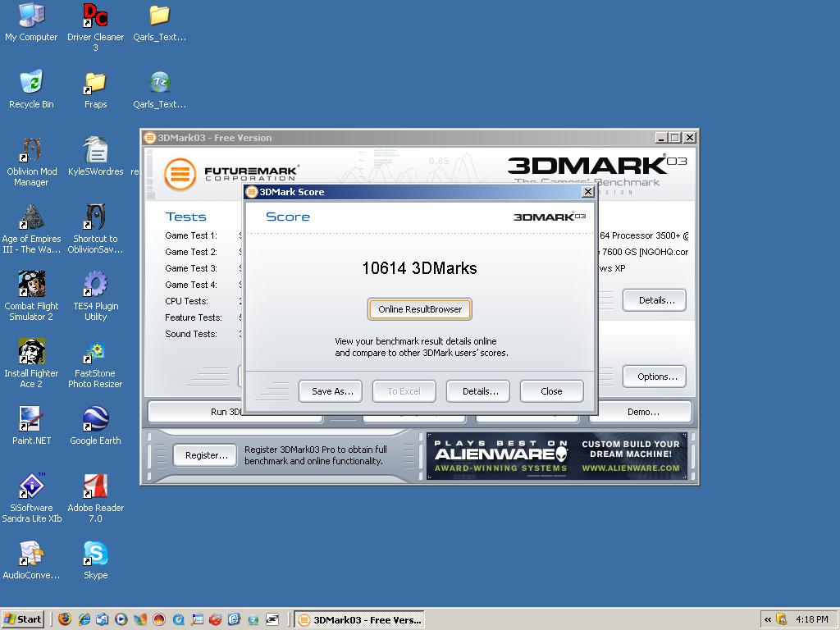This screenshot has width=840, height=630.
Task: Select Oblivion Mod Manager icon
Action: (31, 161)
